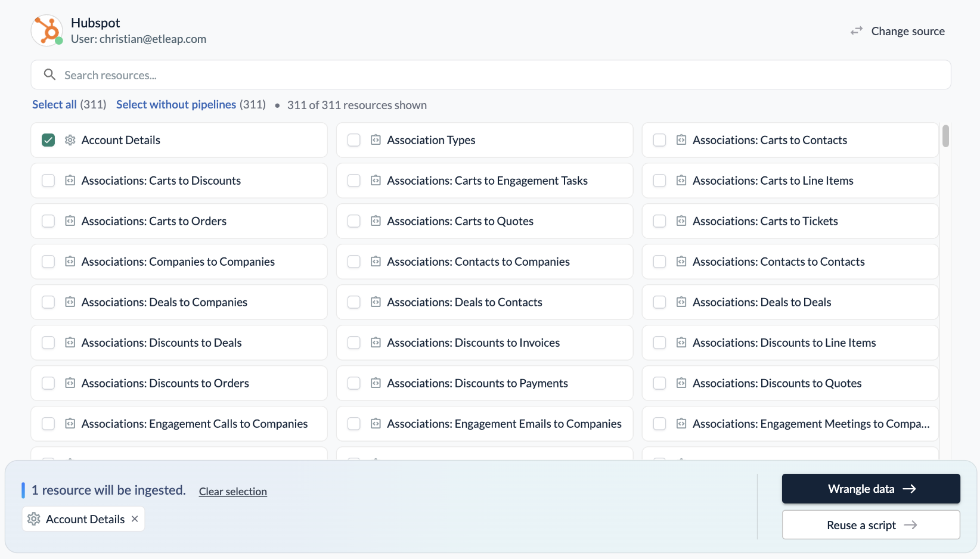This screenshot has height=559, width=980.
Task: Click the gear icon beside Account Details row
Action: [70, 140]
